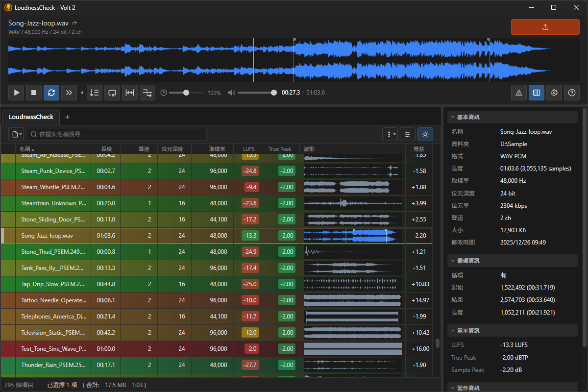Image resolution: width=588 pixels, height=392 pixels.
Task: Click the sort-order list icon in transport bar
Action: point(95,92)
